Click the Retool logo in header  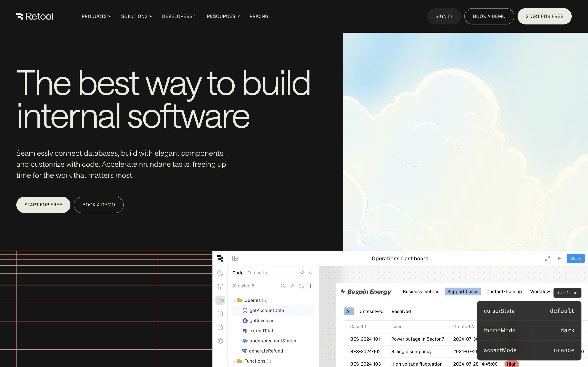tap(35, 16)
